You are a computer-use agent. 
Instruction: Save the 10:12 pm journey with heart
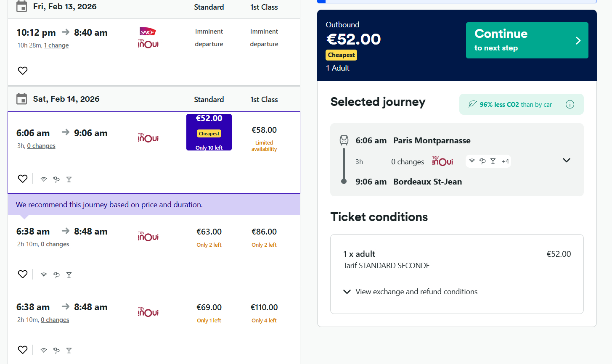click(x=23, y=71)
